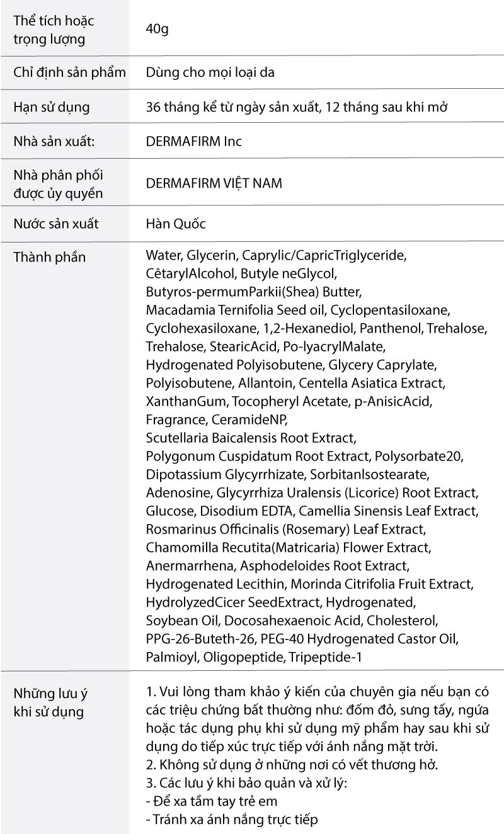Viewport: 504px width, 834px height.
Task: Click 'DERMAFIRM VIỆT NAM' distributor name
Action: [214, 183]
